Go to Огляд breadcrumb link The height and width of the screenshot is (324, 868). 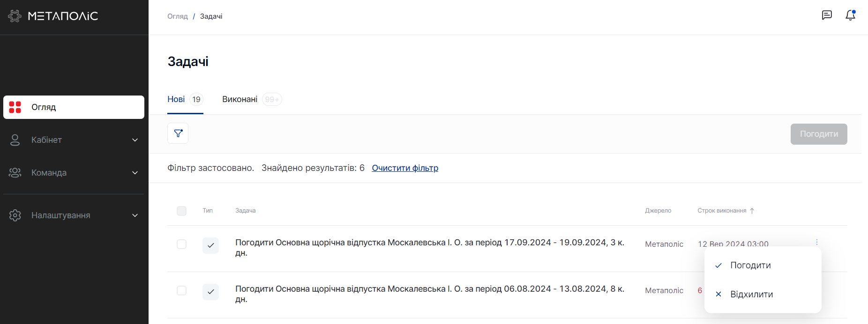click(178, 16)
